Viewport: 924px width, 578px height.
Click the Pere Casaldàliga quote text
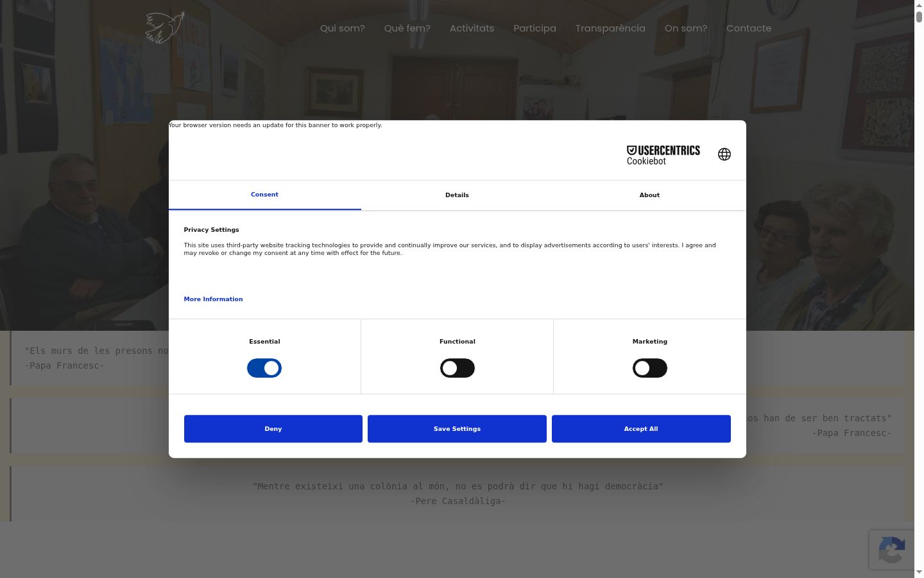tap(458, 486)
